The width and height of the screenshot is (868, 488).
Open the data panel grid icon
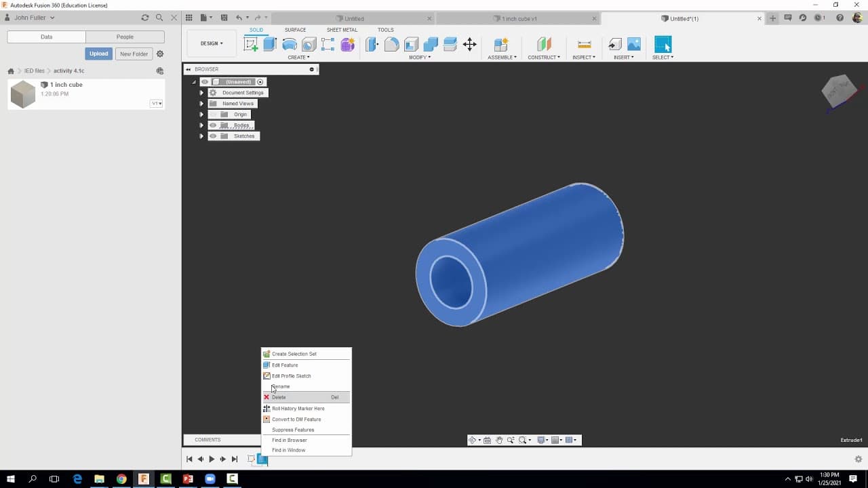(189, 18)
